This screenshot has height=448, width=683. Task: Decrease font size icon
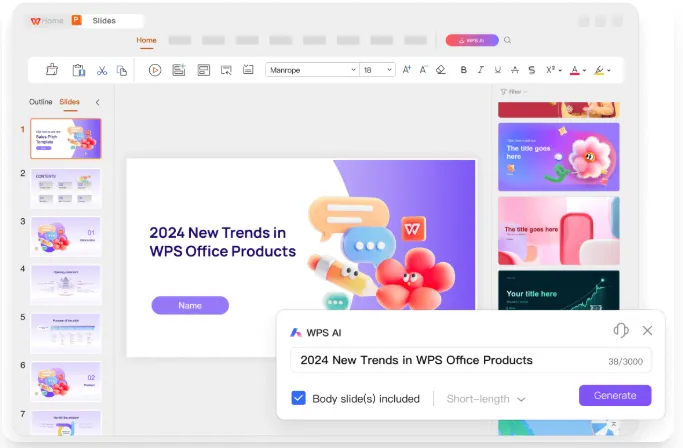click(x=423, y=70)
